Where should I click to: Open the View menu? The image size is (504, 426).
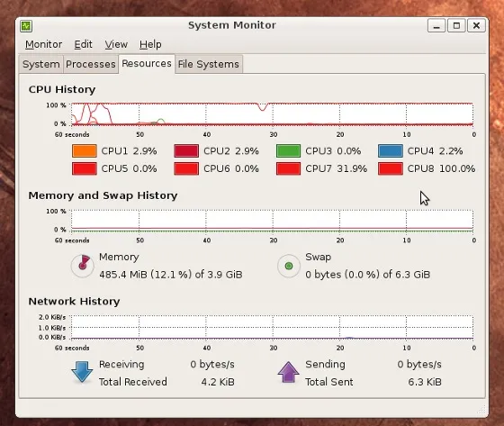116,44
